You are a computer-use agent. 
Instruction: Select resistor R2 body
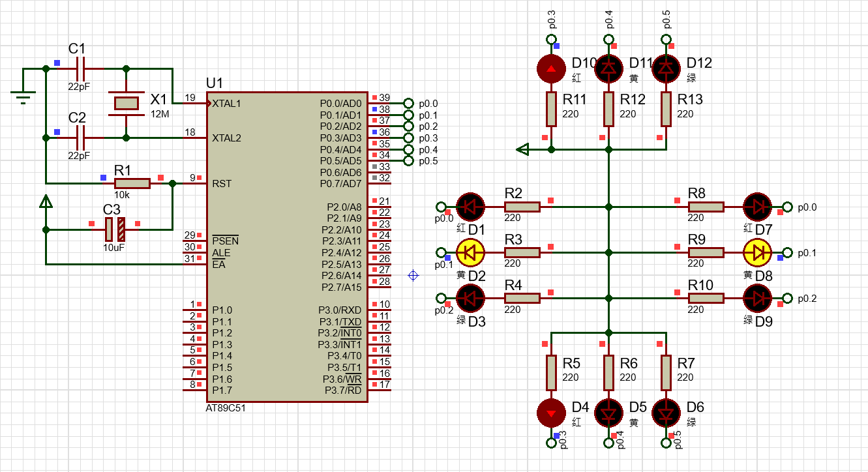522,207
